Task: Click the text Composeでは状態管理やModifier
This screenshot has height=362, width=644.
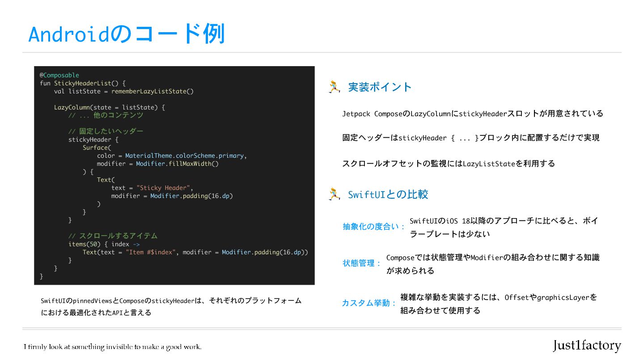Action: pos(493,264)
